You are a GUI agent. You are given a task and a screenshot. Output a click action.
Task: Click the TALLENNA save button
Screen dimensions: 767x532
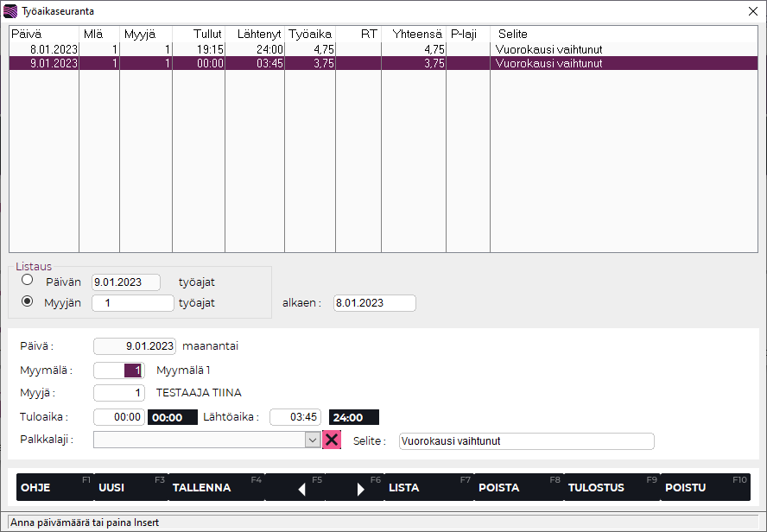(x=202, y=487)
